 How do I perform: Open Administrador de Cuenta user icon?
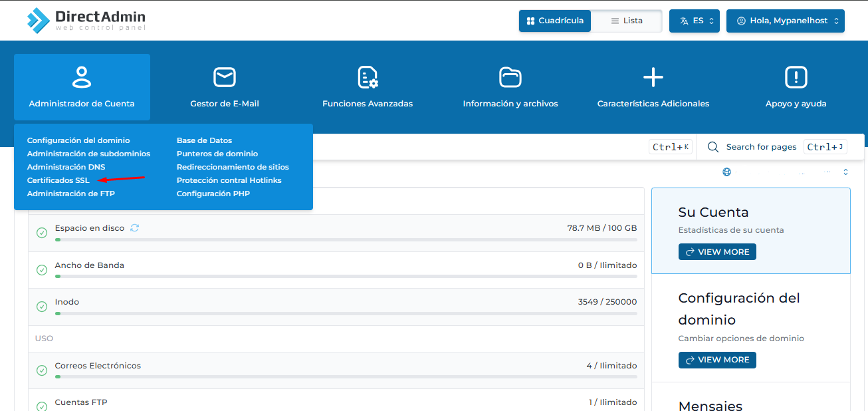click(x=82, y=77)
